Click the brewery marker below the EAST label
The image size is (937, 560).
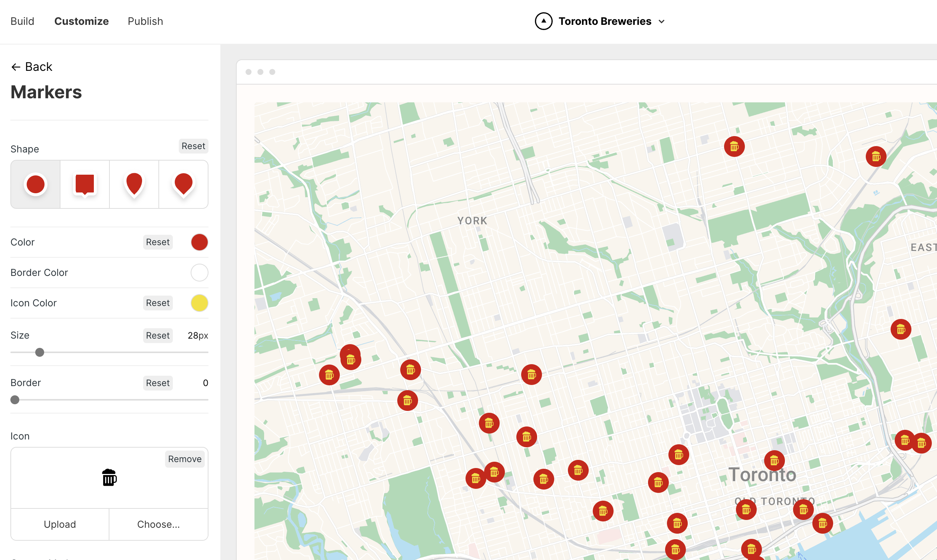(900, 329)
